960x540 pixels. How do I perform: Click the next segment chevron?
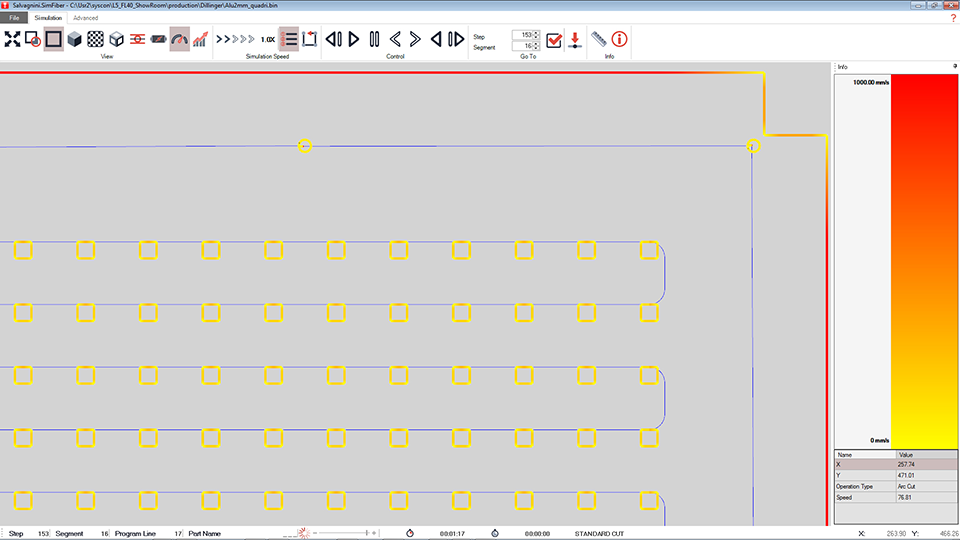point(415,39)
